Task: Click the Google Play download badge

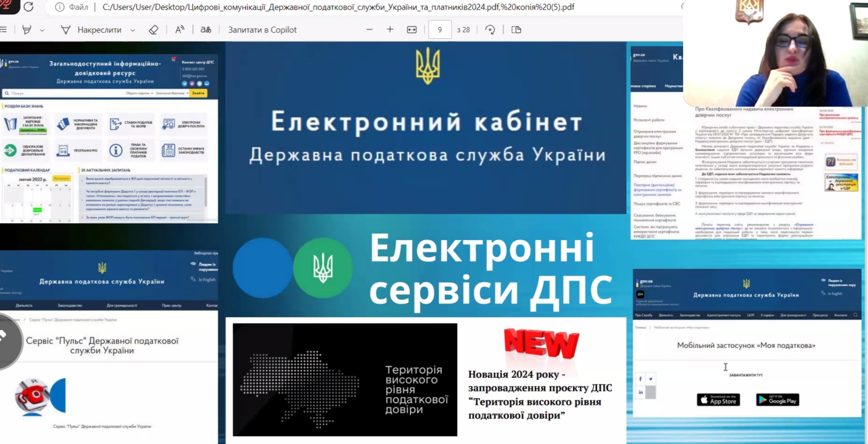Action: click(x=777, y=400)
